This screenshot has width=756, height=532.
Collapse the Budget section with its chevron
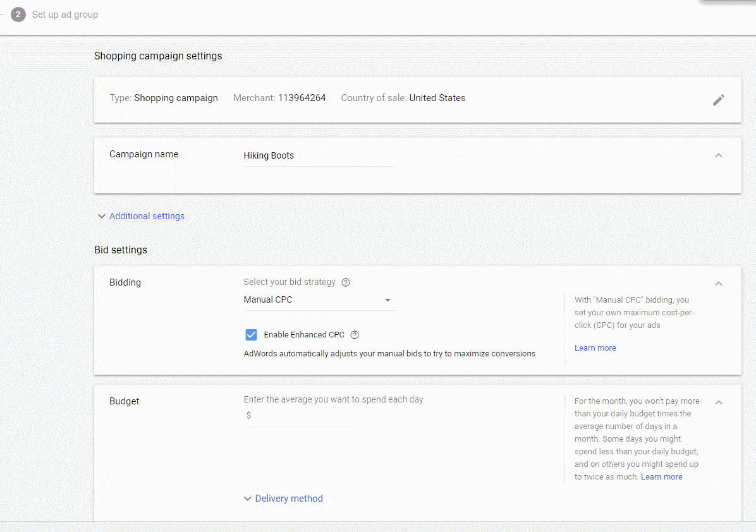(x=718, y=402)
